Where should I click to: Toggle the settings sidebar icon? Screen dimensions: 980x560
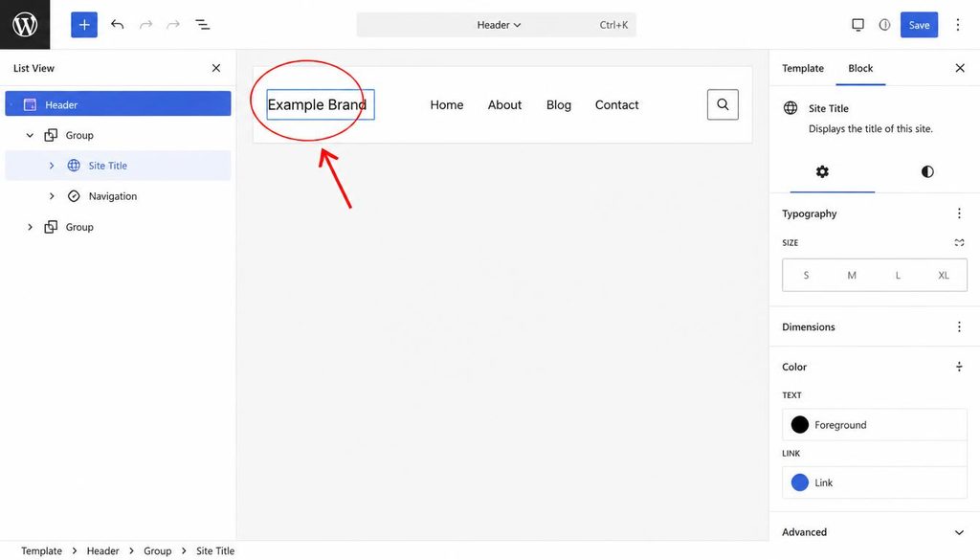(884, 25)
